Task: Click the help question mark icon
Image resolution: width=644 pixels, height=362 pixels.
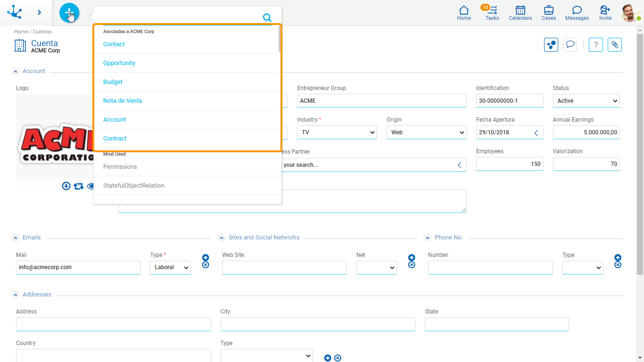Action: pos(595,44)
